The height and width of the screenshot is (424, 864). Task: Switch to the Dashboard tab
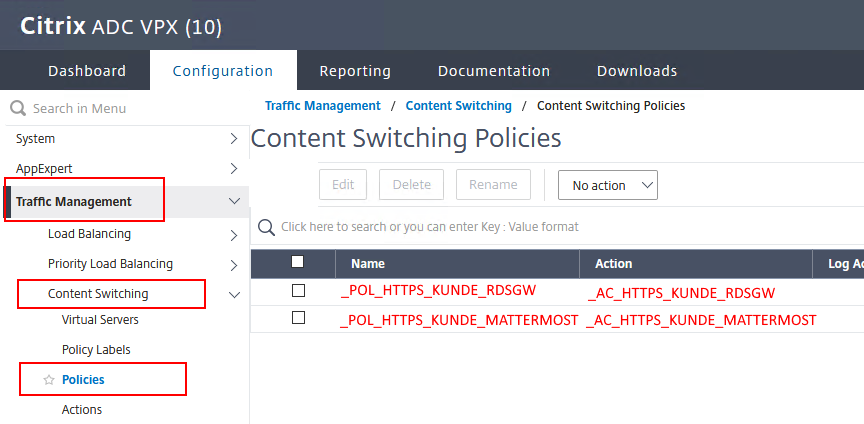click(87, 71)
